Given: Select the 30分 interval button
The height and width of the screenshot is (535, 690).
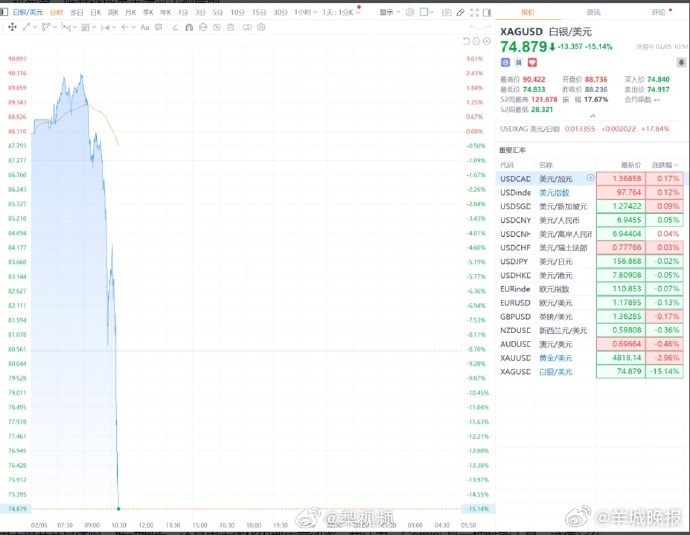Looking at the screenshot, I should click(x=281, y=12).
